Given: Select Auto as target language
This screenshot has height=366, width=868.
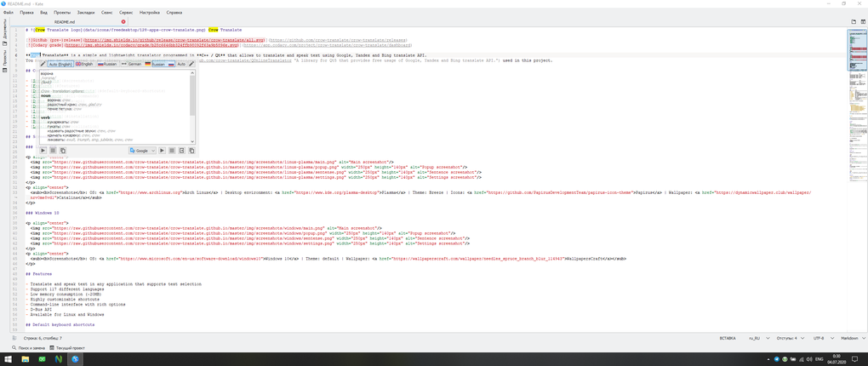Looking at the screenshot, I should point(181,64).
